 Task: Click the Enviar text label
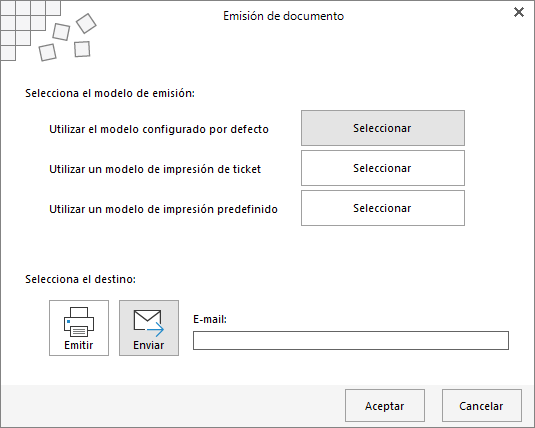coord(148,345)
